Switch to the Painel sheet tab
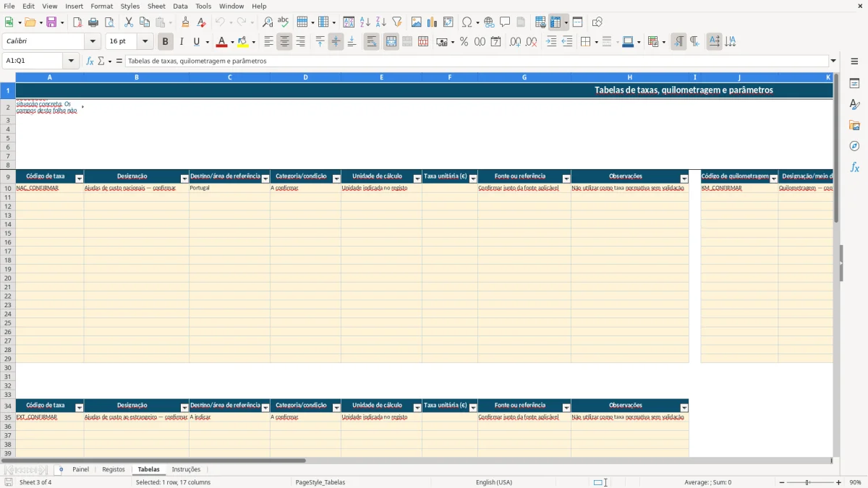Viewport: 868px width, 488px height. [x=80, y=469]
